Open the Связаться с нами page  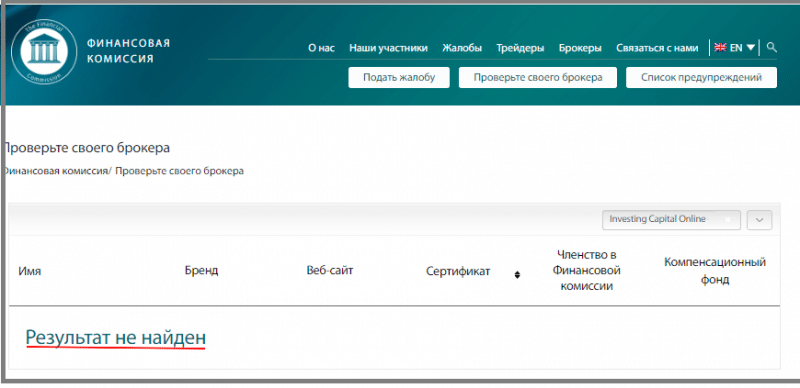[x=657, y=48]
